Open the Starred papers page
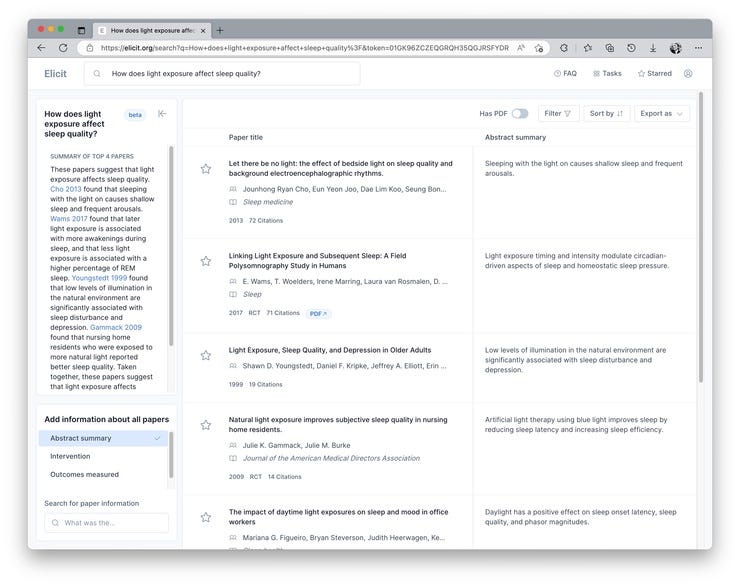The width and height of the screenshot is (740, 586). (x=655, y=74)
